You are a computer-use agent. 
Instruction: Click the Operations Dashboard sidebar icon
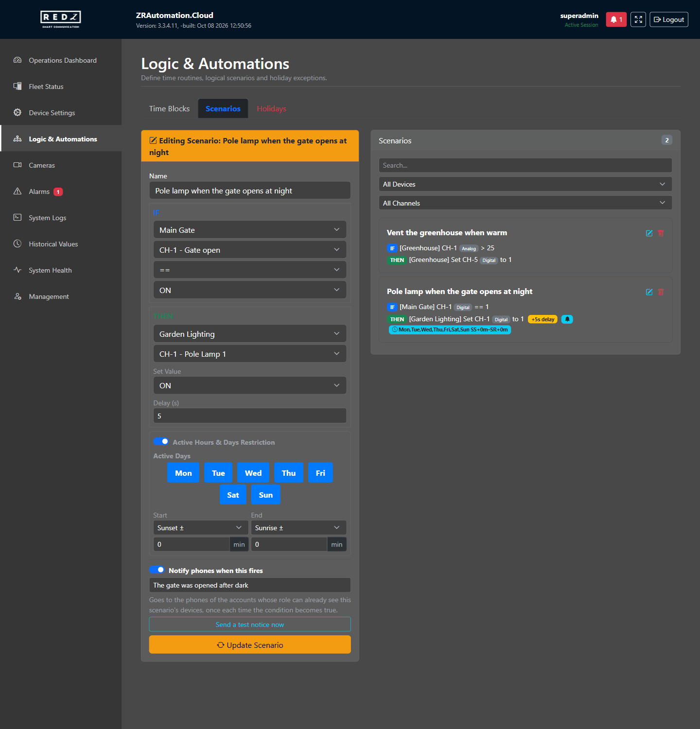pos(17,60)
